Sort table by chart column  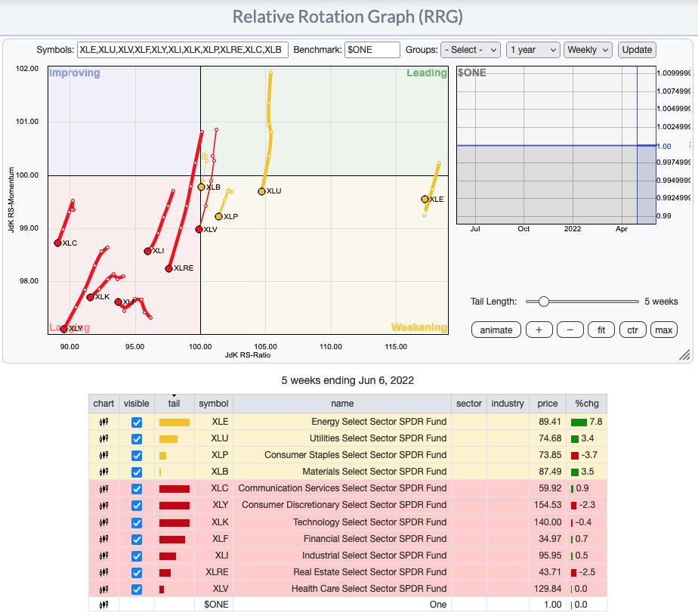coord(103,404)
